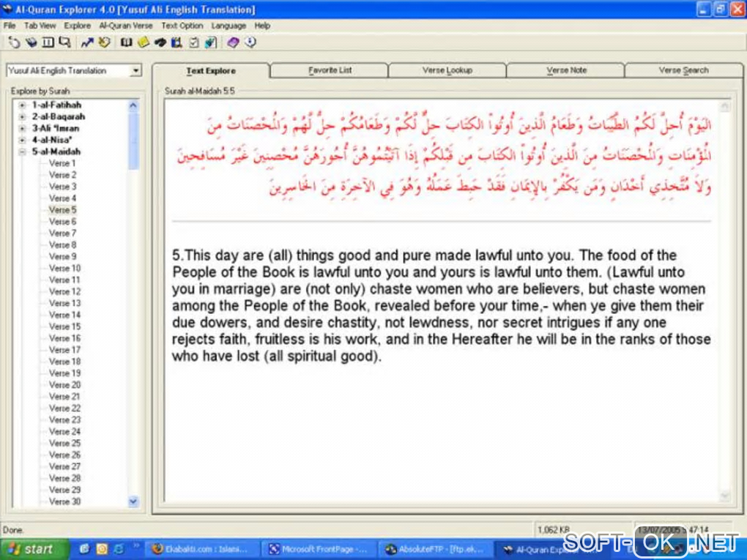Select Verse 20 in the tree

(x=64, y=385)
